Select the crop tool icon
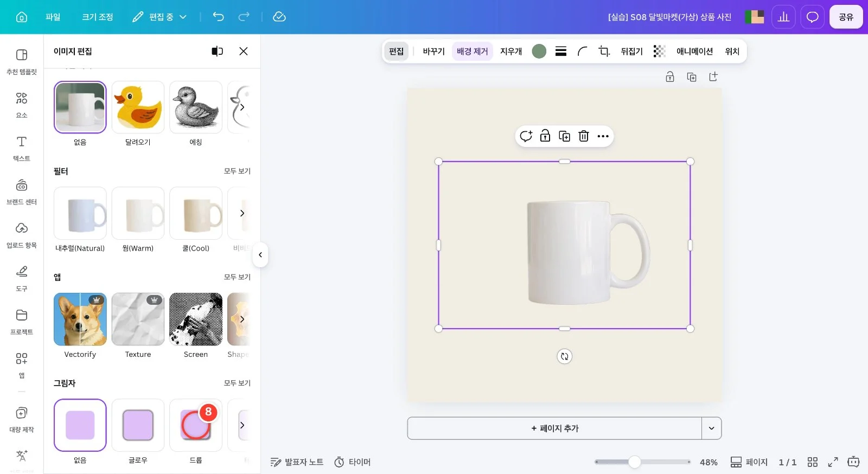This screenshot has height=474, width=868. (604, 52)
